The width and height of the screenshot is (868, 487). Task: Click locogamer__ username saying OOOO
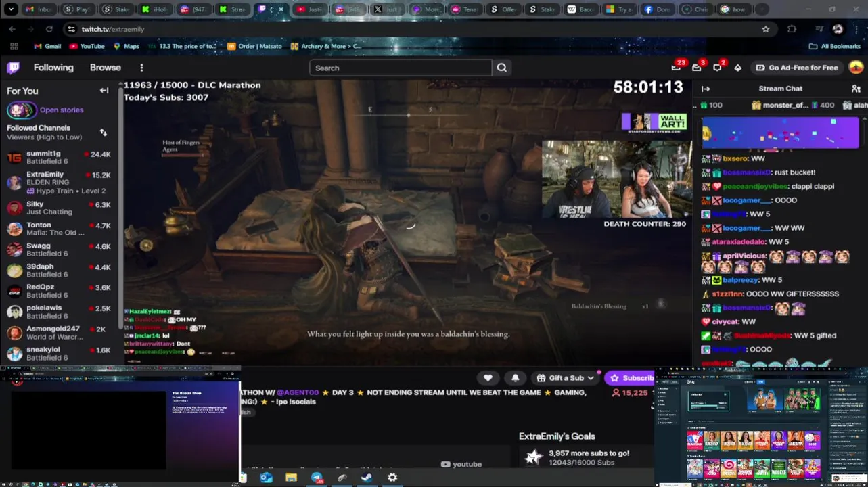pos(748,200)
